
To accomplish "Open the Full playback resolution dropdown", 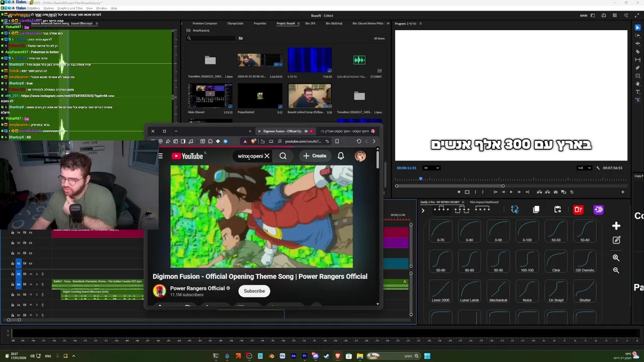I will pyautogui.click(x=585, y=168).
